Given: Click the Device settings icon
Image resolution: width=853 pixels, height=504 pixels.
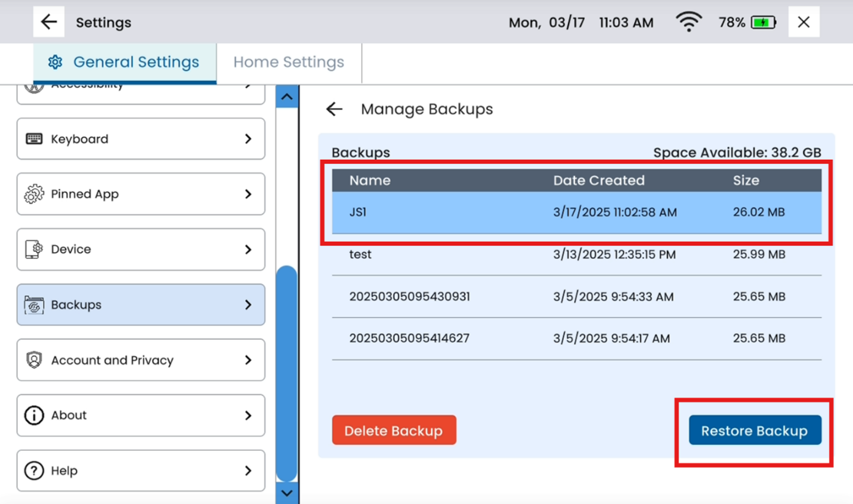Looking at the screenshot, I should coord(34,249).
